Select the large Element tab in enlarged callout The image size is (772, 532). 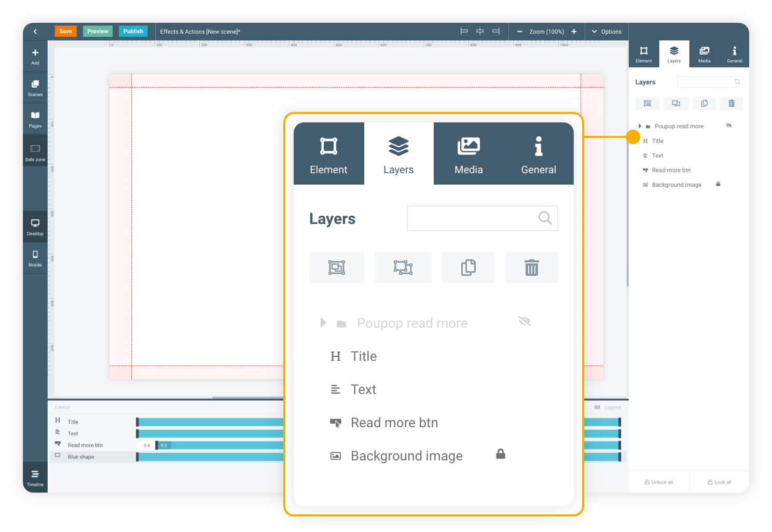click(329, 153)
